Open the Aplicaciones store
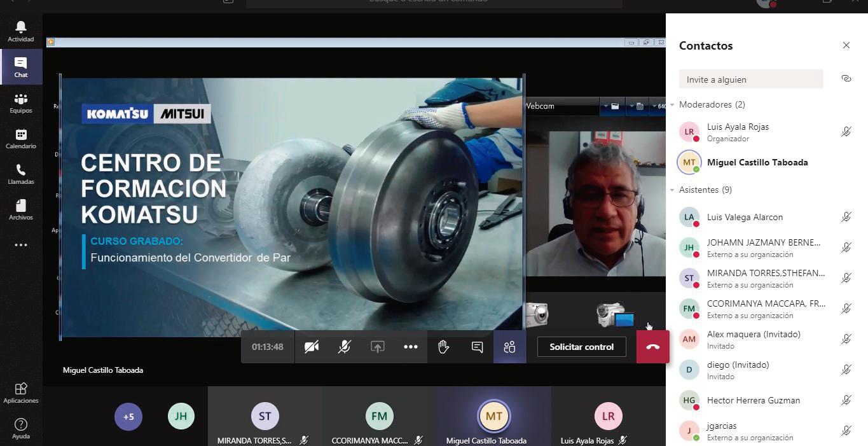868x446 pixels. pyautogui.click(x=21, y=393)
